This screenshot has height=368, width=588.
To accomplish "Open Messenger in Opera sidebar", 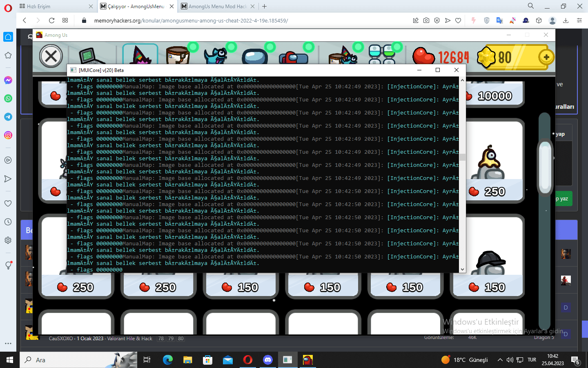I will pos(8,80).
